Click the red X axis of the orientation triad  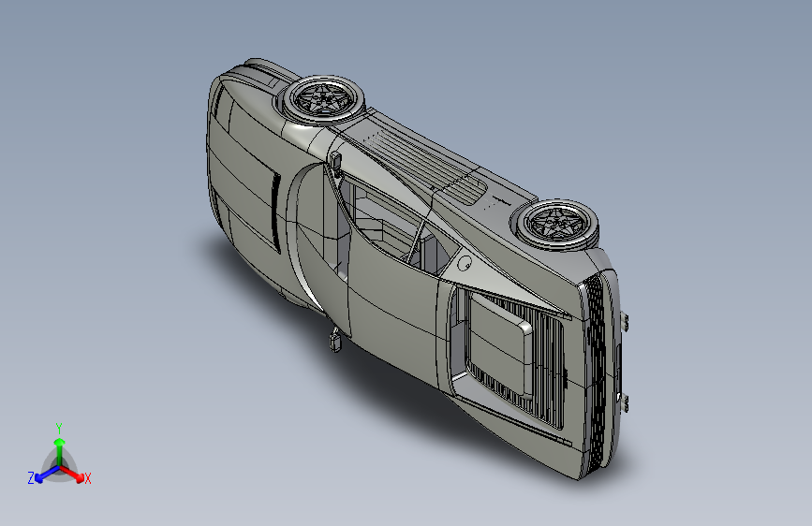tap(73, 474)
